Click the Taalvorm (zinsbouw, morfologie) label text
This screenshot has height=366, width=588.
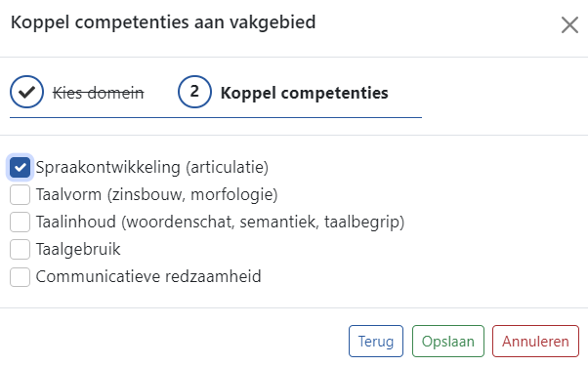coord(156,194)
